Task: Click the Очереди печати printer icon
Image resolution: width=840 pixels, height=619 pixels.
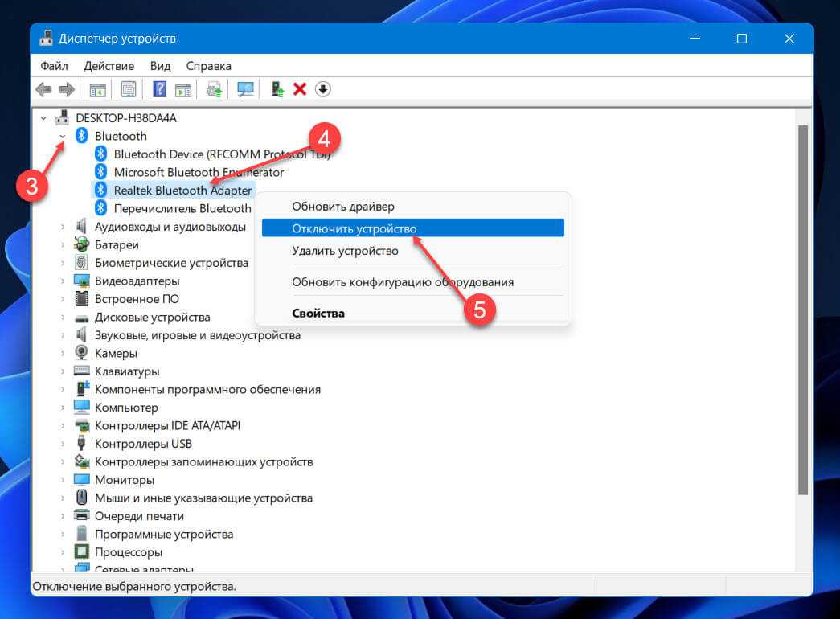Action: [x=81, y=515]
